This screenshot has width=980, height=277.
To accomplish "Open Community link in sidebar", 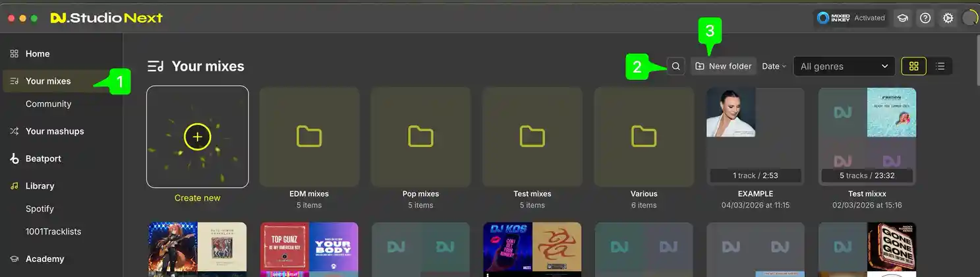I will coord(48,104).
